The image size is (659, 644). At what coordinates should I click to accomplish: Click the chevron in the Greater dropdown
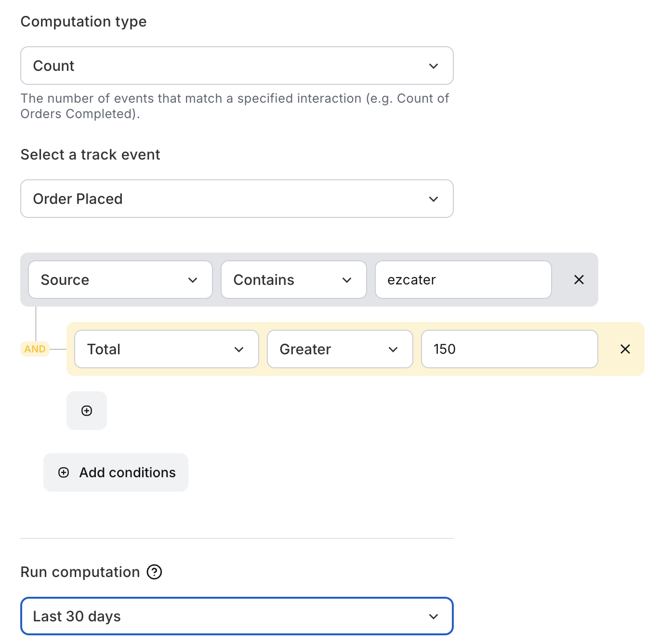[393, 349]
